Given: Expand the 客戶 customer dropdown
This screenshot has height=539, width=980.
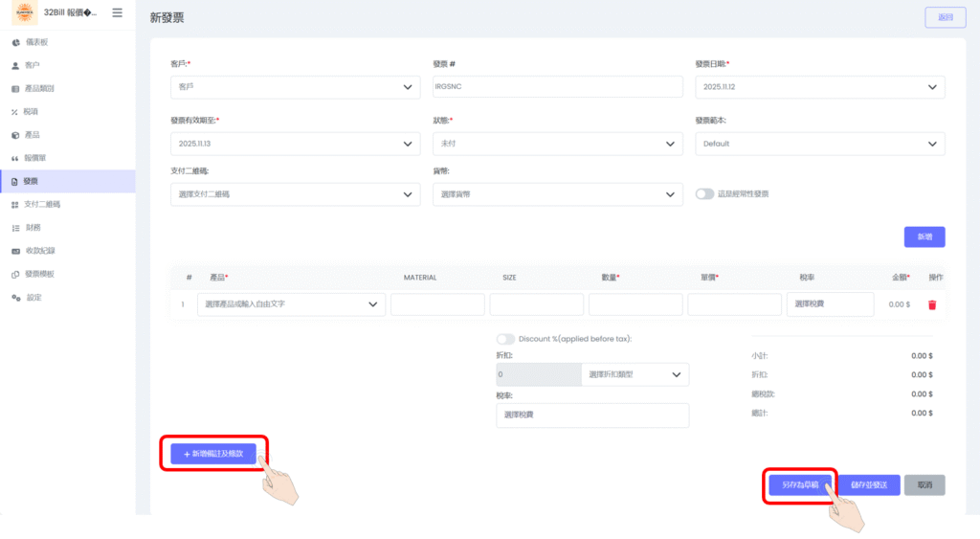Looking at the screenshot, I should (295, 87).
